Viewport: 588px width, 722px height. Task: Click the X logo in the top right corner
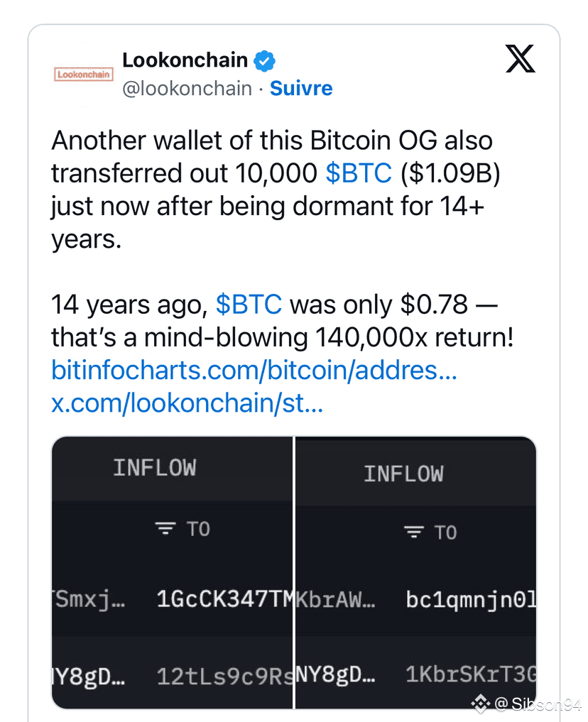(520, 60)
